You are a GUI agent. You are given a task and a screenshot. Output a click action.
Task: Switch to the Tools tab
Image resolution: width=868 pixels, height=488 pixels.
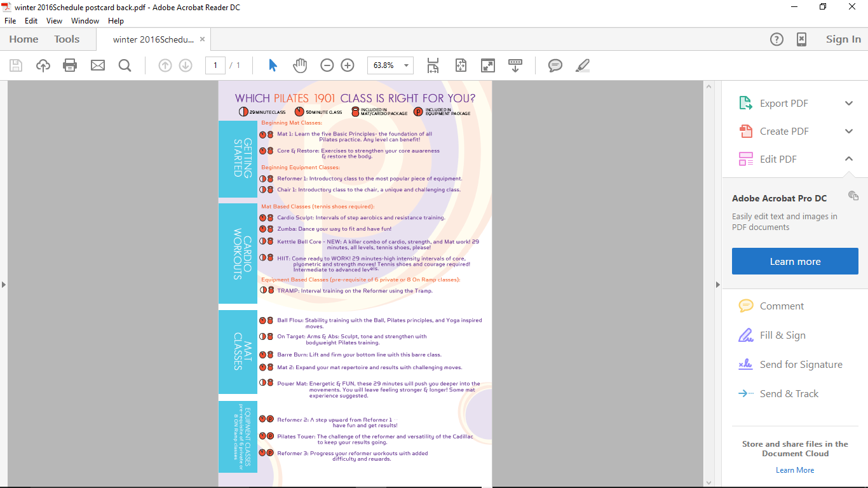pyautogui.click(x=67, y=39)
